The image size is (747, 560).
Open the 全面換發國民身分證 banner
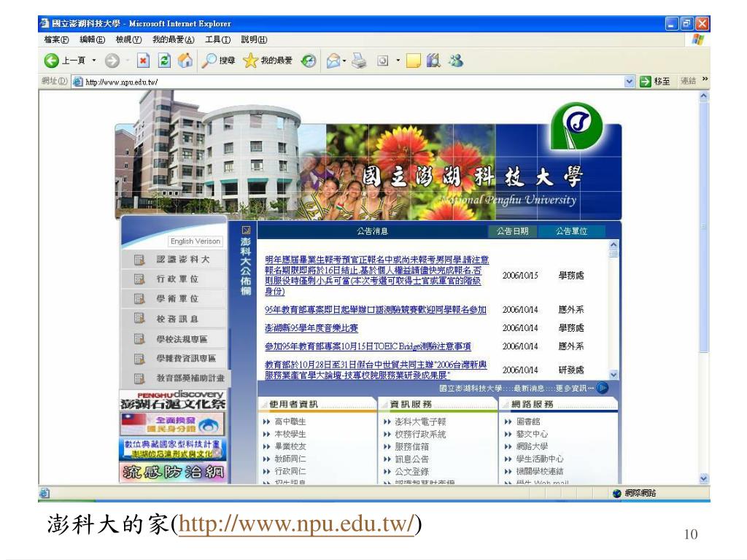pyautogui.click(x=172, y=424)
